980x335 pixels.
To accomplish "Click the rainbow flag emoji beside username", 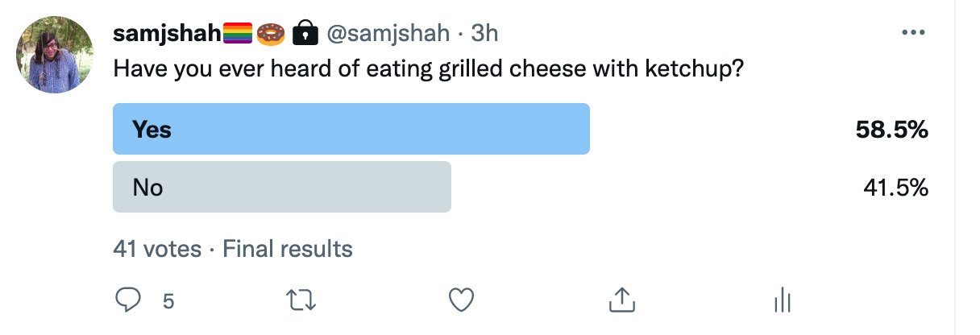I will [x=238, y=33].
